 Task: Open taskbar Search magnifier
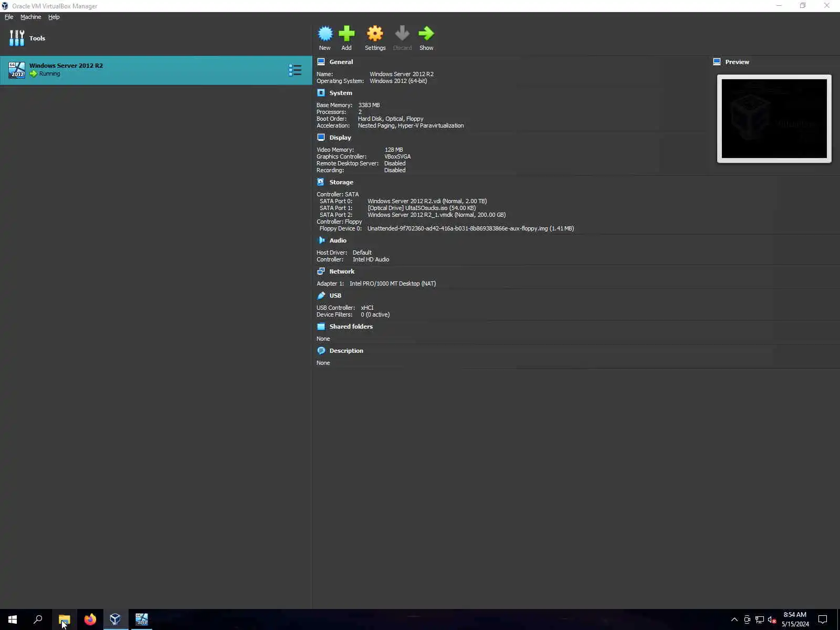coord(38,619)
